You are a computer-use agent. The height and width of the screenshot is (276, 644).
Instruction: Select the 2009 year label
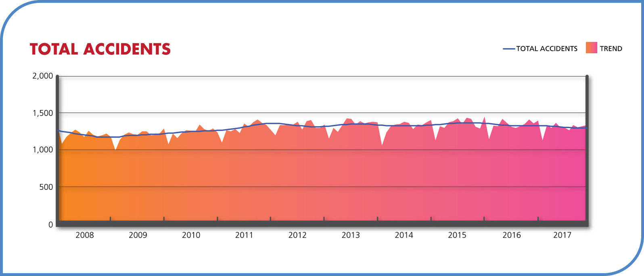tap(138, 235)
